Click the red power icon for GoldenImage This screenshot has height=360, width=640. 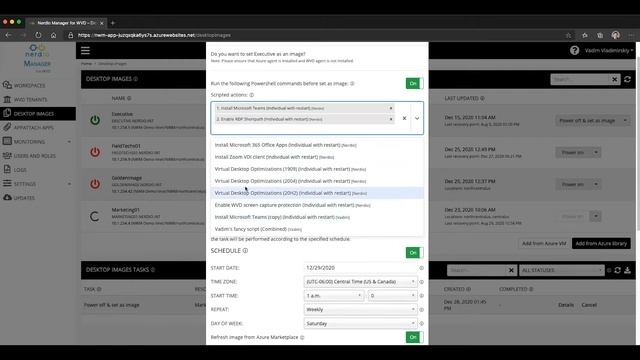[x=95, y=184]
